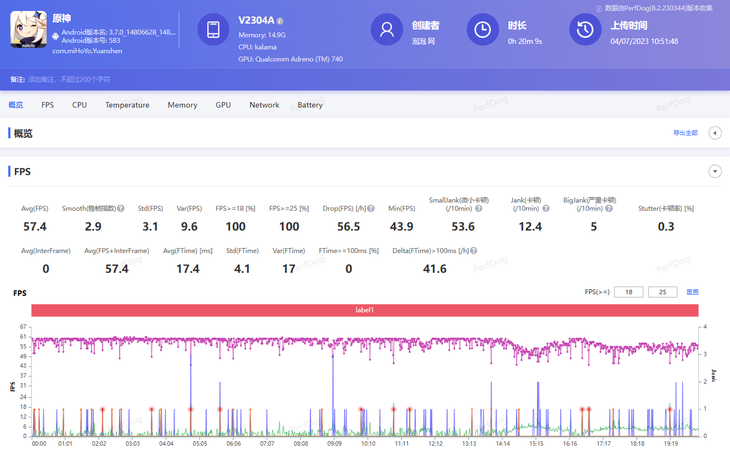Viewport: 730px width, 449px height.
Task: Click reset link next to FPS thresholds
Action: (x=692, y=292)
